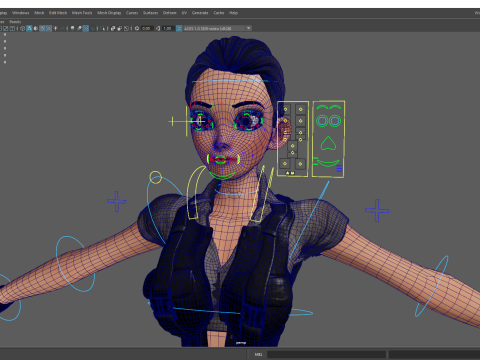This screenshot has height=360, width=480.
Task: Select the green chin curve control
Action: [x=222, y=175]
